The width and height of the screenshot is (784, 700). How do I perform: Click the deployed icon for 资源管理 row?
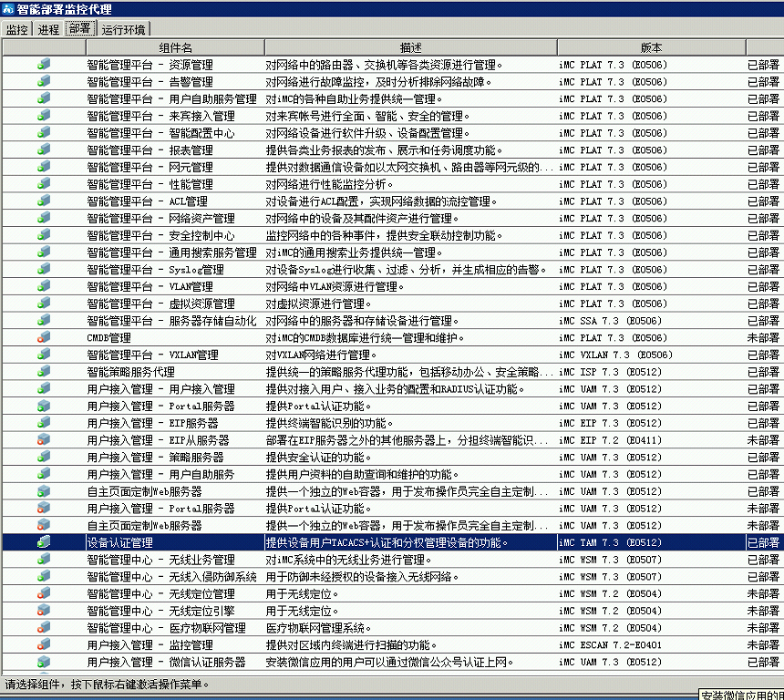[44, 64]
